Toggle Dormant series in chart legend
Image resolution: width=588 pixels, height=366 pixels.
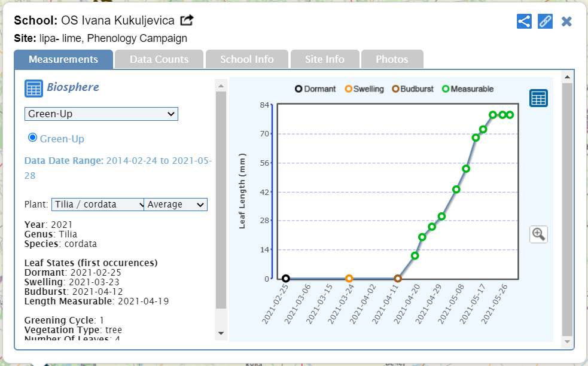click(315, 89)
